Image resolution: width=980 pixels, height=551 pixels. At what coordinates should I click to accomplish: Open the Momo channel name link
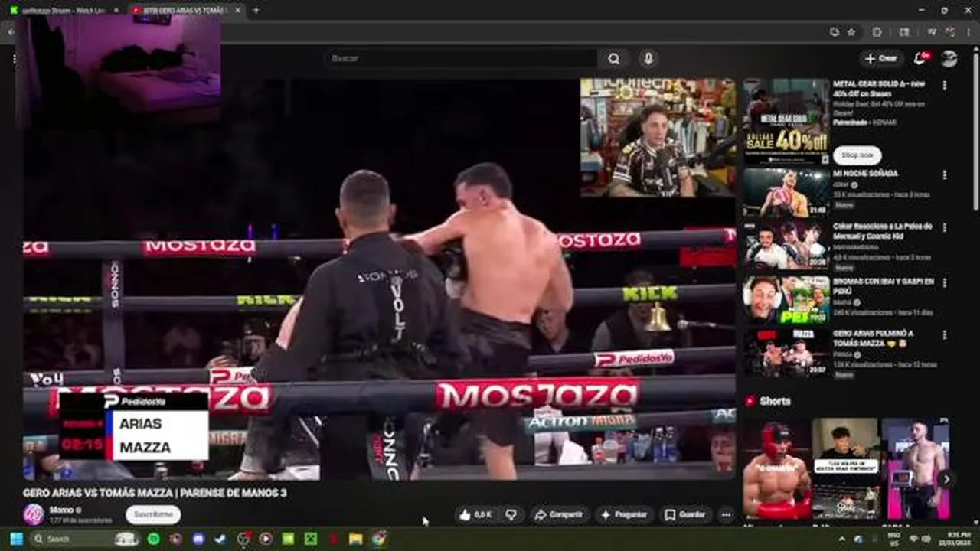[61, 510]
